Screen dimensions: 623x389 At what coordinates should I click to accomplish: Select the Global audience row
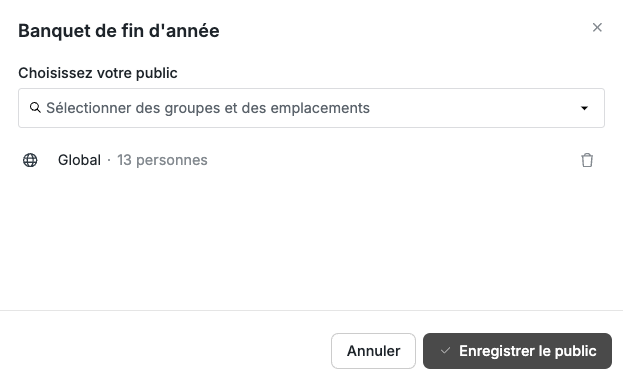312,160
